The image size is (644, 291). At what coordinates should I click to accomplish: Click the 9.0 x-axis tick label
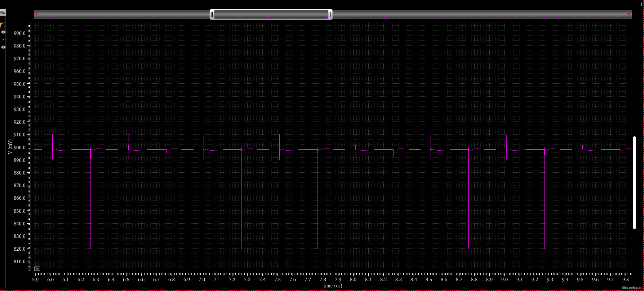(x=504, y=280)
